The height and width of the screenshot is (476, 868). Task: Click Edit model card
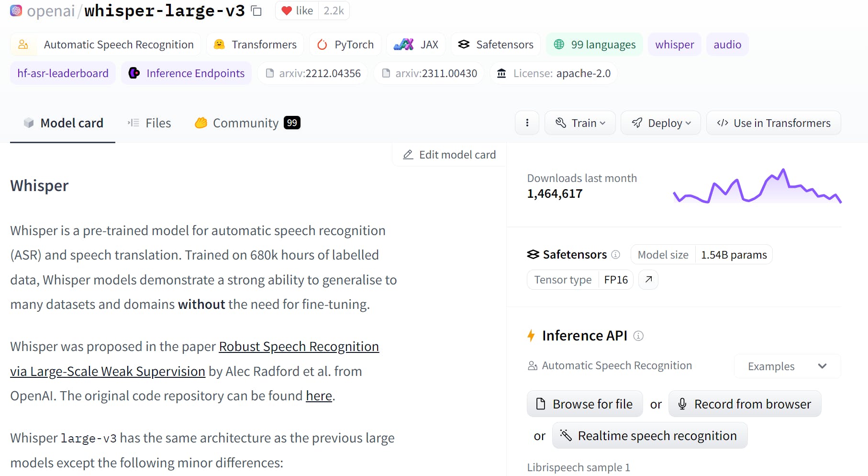tap(449, 155)
